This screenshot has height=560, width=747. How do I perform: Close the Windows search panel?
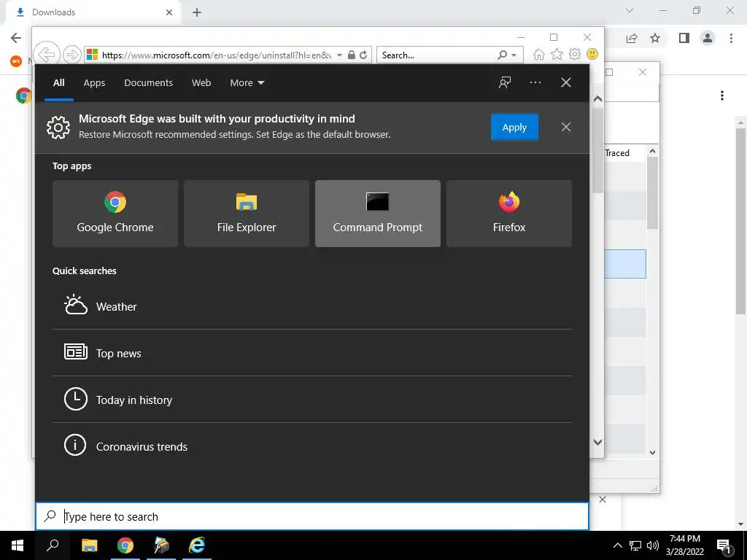pyautogui.click(x=566, y=82)
